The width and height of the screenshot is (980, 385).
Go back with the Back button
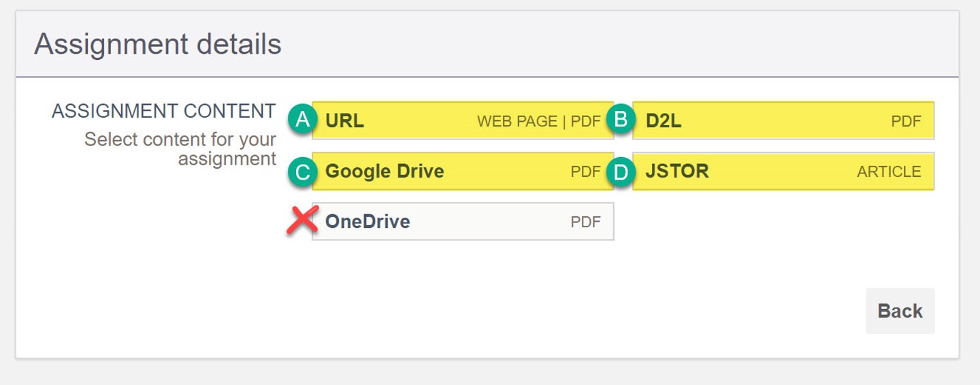[x=900, y=311]
